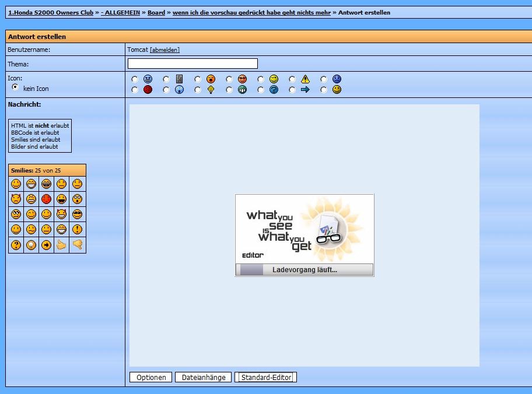The height and width of the screenshot is (394, 532).
Task: Insert the thumbs-down smiley
Action: [77, 245]
